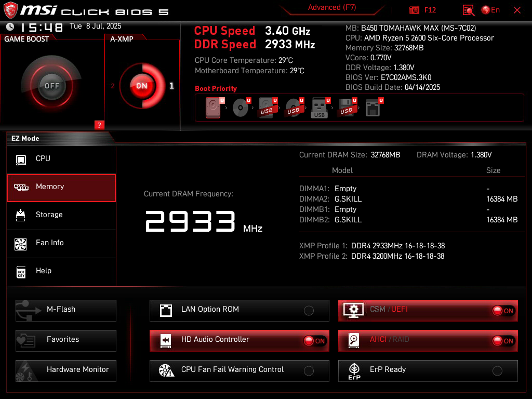Click the ErP leaf icon
Viewport: 532px width, 399px height.
pos(354,371)
